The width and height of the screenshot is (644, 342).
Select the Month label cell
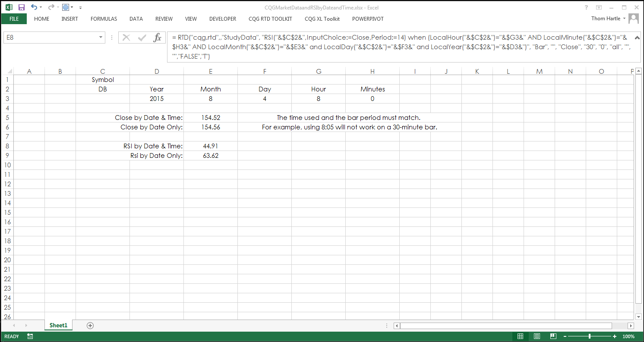click(211, 89)
